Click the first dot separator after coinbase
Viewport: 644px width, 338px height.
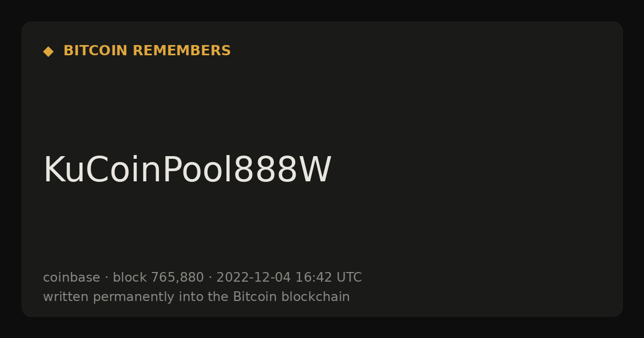(x=106, y=278)
